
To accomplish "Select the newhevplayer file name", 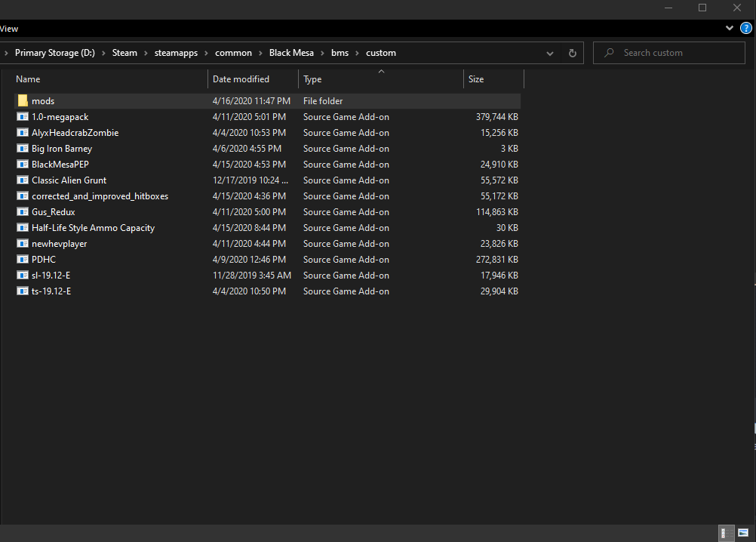I will [x=60, y=244].
